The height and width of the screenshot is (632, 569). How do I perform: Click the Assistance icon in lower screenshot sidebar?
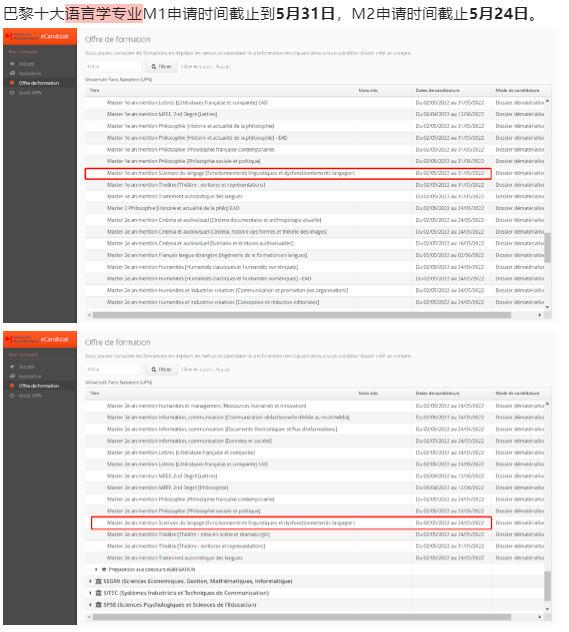click(x=12, y=376)
